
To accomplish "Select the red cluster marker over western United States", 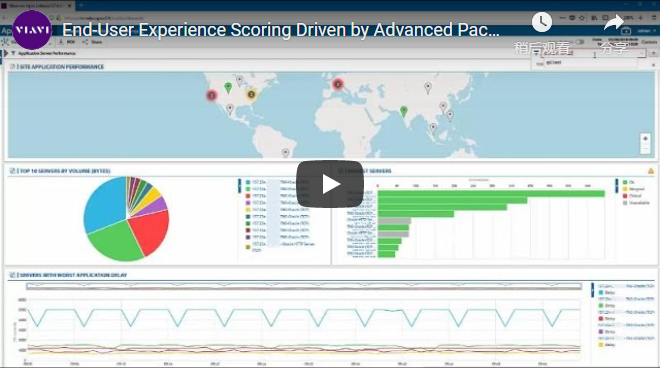I will pos(212,95).
